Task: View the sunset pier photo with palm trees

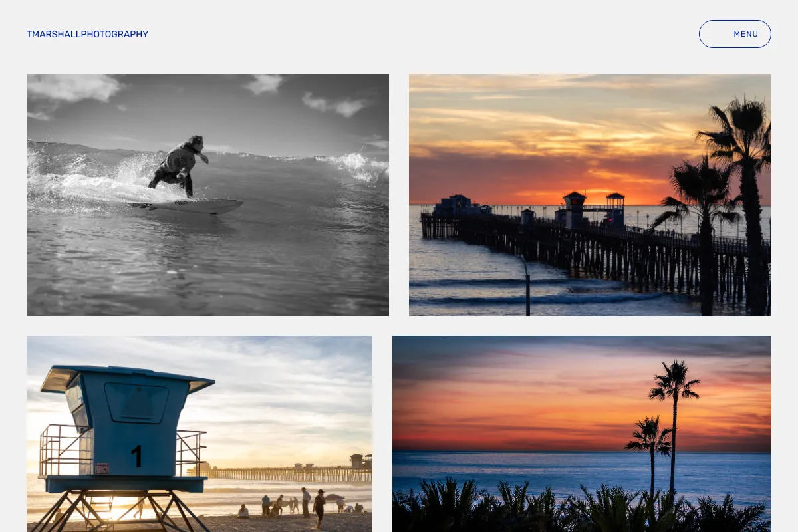Action: click(x=590, y=195)
